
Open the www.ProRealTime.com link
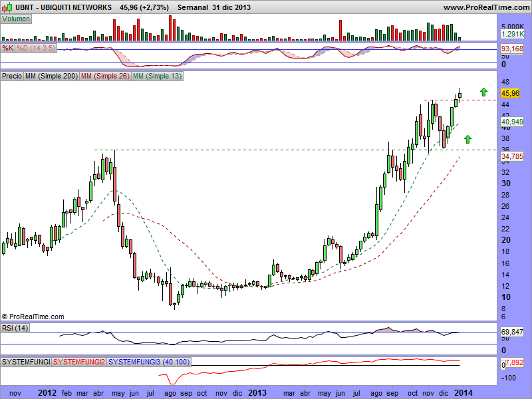tap(486, 7)
